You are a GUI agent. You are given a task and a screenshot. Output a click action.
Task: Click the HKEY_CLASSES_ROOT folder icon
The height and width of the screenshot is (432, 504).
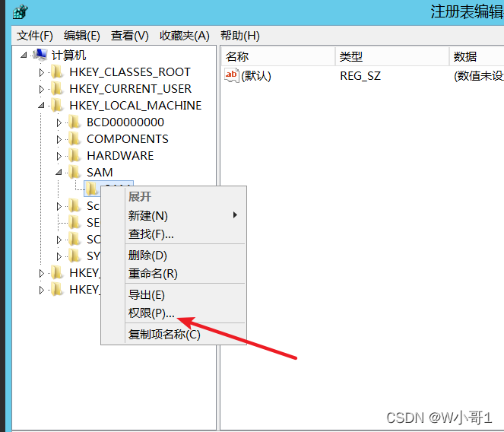coord(57,71)
